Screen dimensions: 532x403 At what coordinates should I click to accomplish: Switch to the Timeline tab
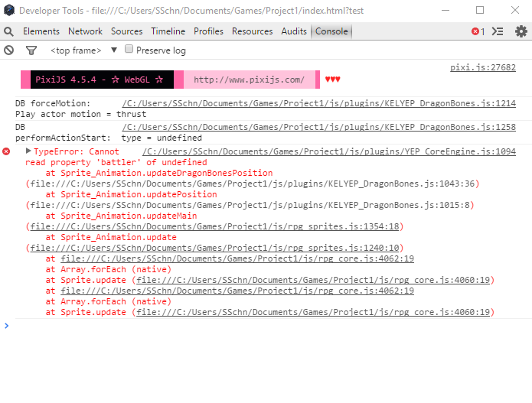click(168, 31)
